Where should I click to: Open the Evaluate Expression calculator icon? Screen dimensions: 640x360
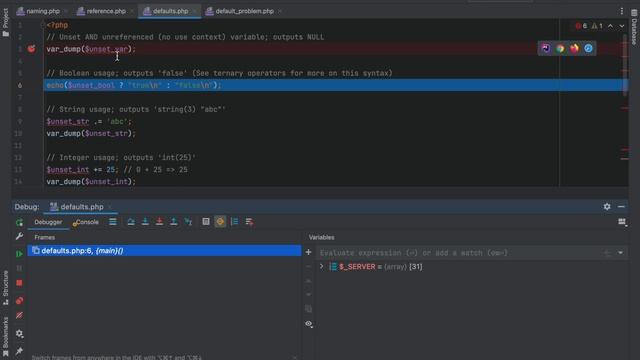[206, 222]
